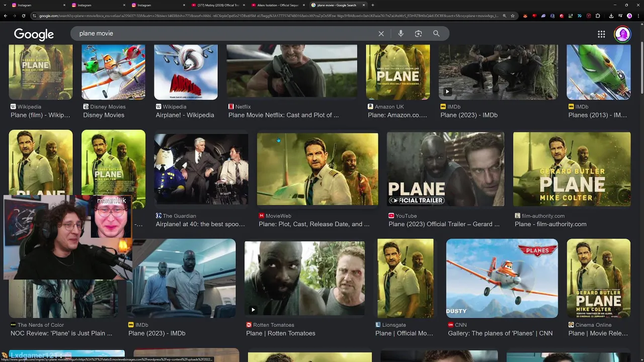The width and height of the screenshot is (644, 362).
Task: Open The Guardian Airplane! cockpit image thumbnail
Action: 201,169
